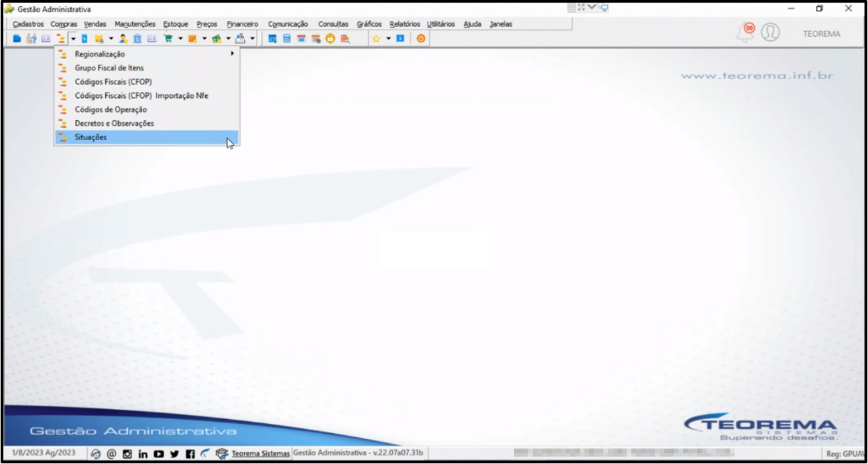Open the Compras menu
The image size is (868, 464).
point(64,24)
